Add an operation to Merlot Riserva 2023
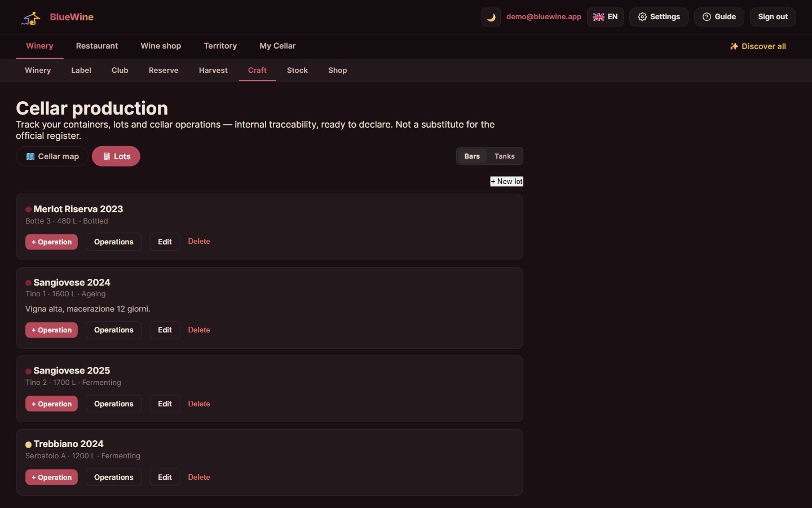The width and height of the screenshot is (812, 508). (51, 242)
